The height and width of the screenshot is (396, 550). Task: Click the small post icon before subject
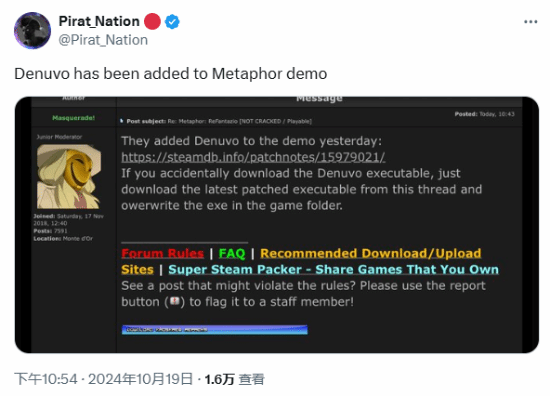pyautogui.click(x=122, y=121)
